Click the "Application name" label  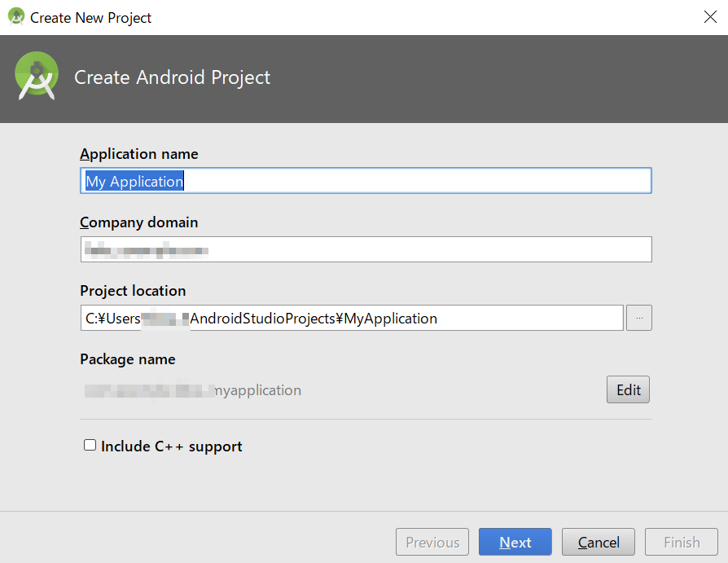pos(139,154)
